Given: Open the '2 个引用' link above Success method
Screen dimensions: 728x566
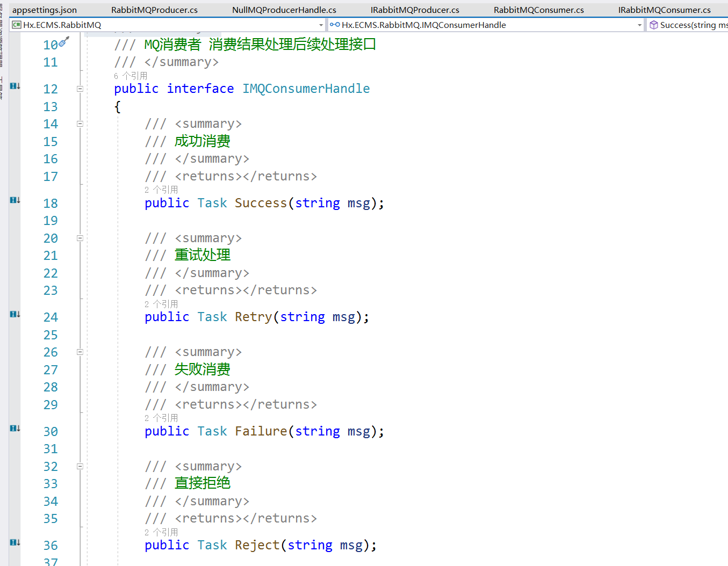Looking at the screenshot, I should 161,190.
